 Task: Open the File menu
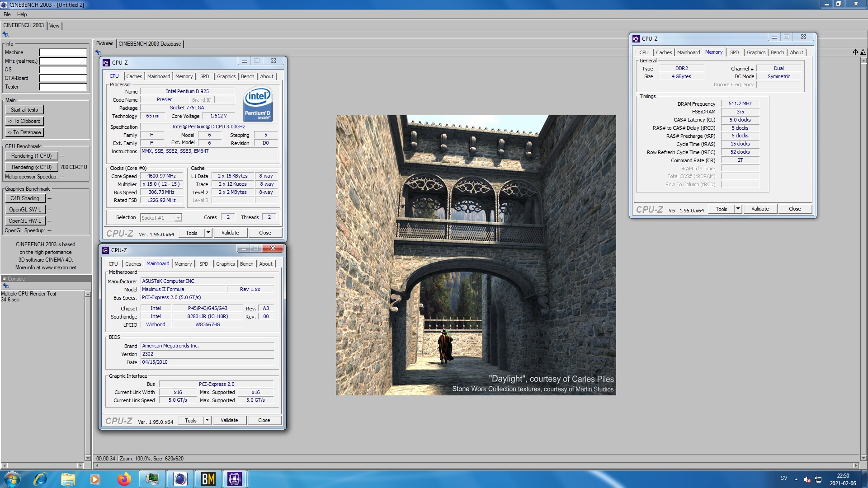[x=7, y=14]
